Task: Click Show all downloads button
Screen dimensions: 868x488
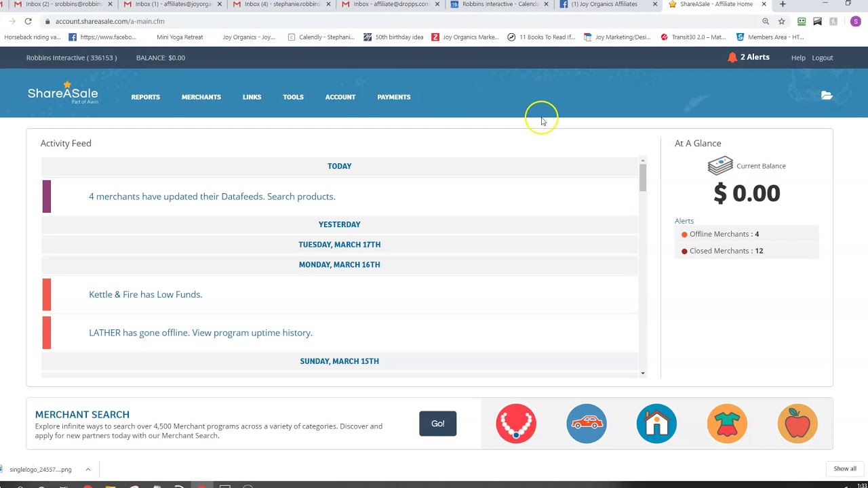Action: pyautogui.click(x=845, y=468)
